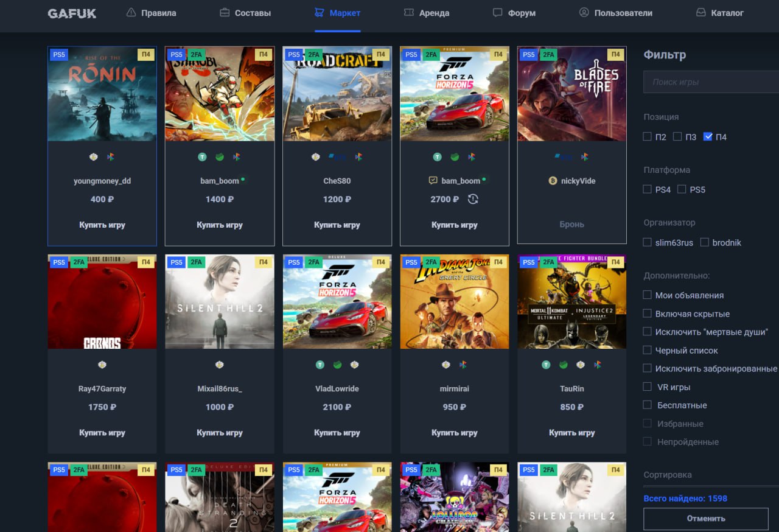This screenshot has width=779, height=532.
Task: Click the multicolor SBP icon on nickyVide's card
Action: click(584, 156)
